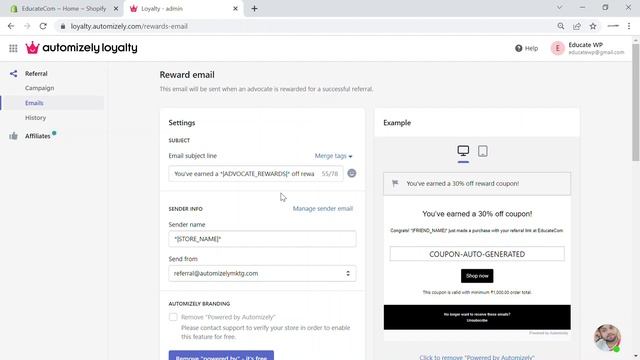
Task: Click the Reward email page heading
Action: click(x=187, y=75)
